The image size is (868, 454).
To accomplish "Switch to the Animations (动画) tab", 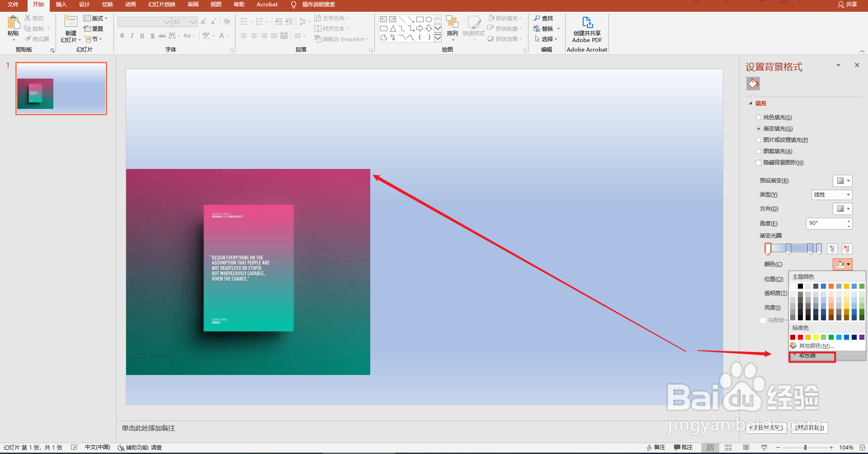I will pyautogui.click(x=130, y=5).
